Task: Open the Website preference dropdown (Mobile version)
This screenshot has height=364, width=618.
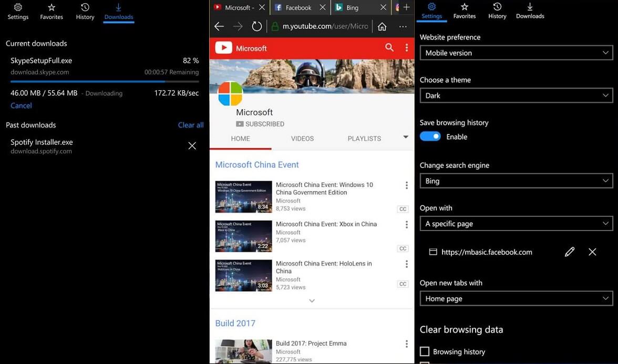Action: point(516,53)
